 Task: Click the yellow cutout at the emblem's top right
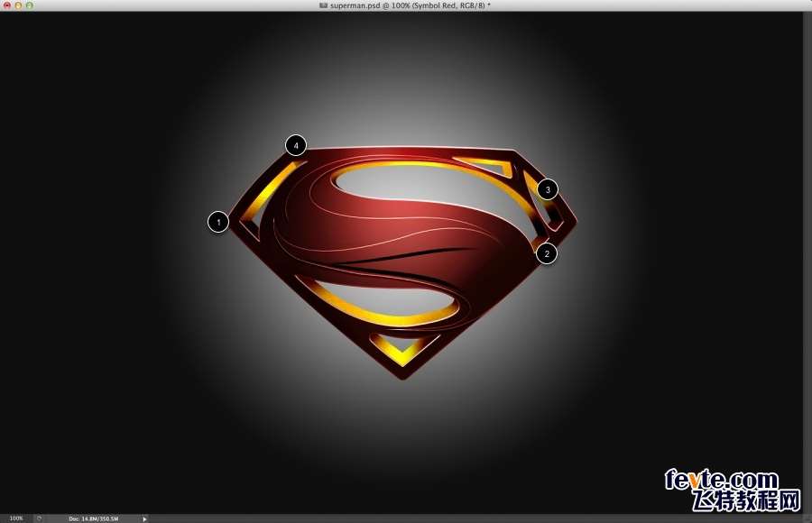(483, 163)
